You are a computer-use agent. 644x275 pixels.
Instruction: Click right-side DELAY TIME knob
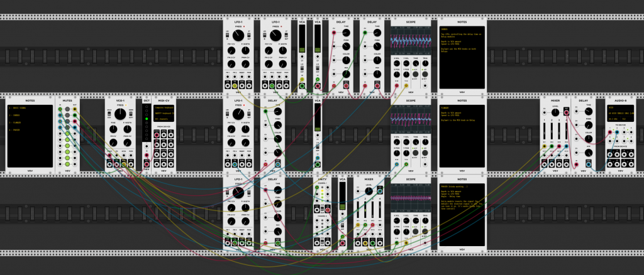tap(589, 111)
